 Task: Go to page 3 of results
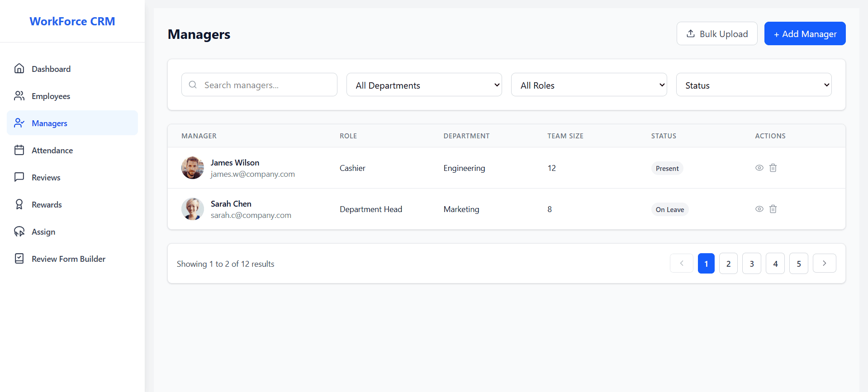coord(752,264)
